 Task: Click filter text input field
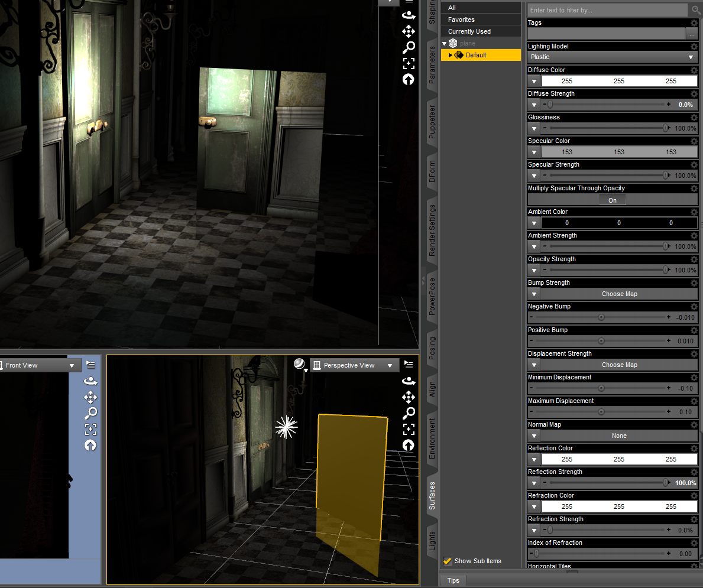tap(607, 10)
